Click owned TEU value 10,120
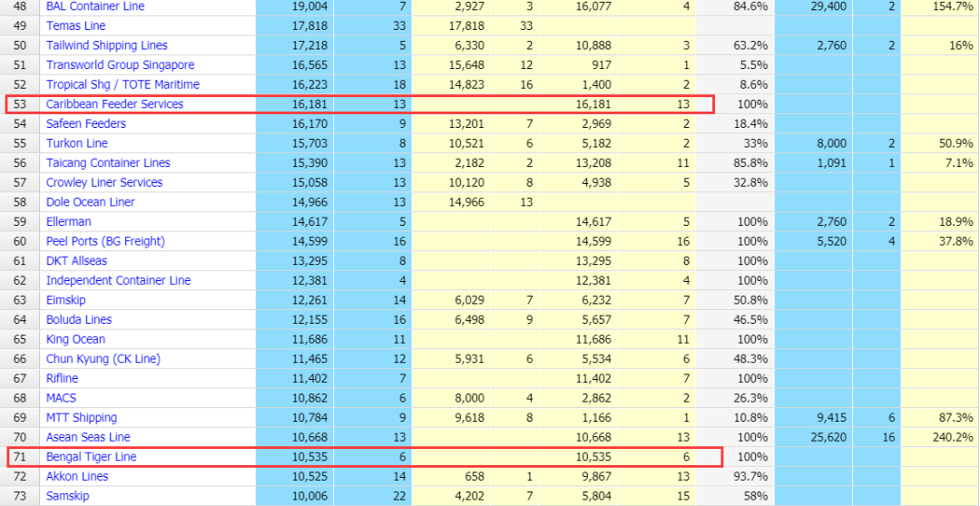This screenshot has height=506, width=980. (x=467, y=182)
